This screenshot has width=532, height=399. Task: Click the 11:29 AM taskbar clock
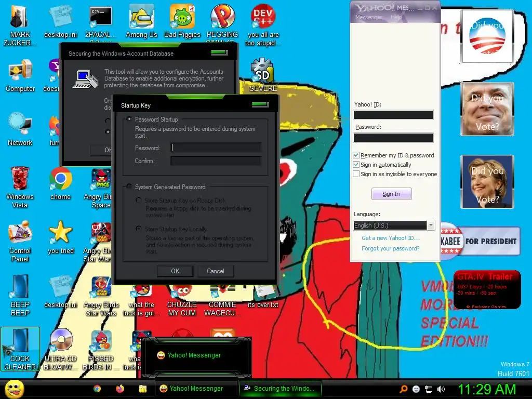[x=487, y=389]
